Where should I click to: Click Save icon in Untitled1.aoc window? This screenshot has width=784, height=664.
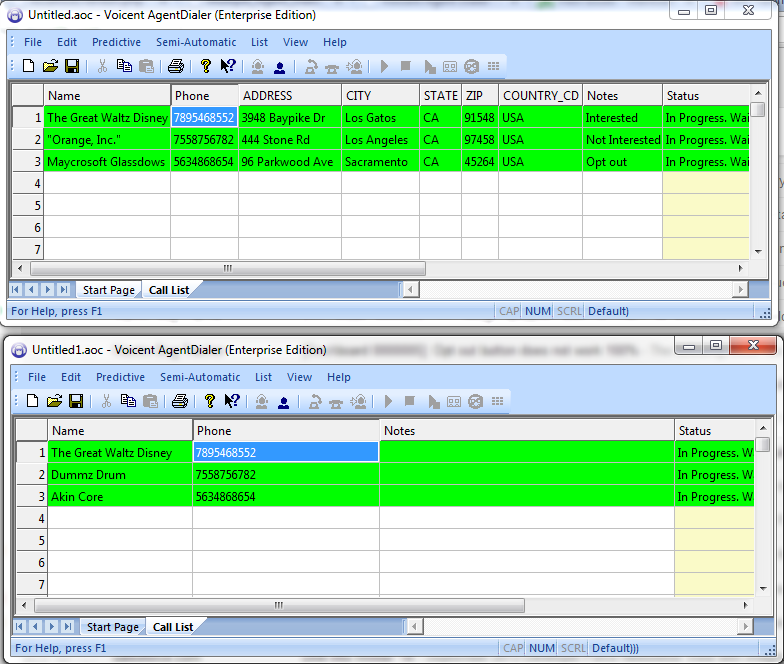point(76,401)
